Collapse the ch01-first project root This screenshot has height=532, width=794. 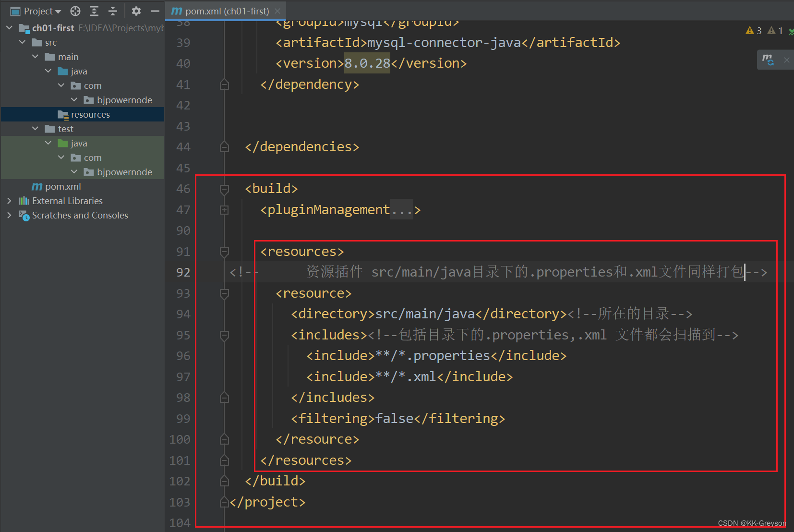9,28
